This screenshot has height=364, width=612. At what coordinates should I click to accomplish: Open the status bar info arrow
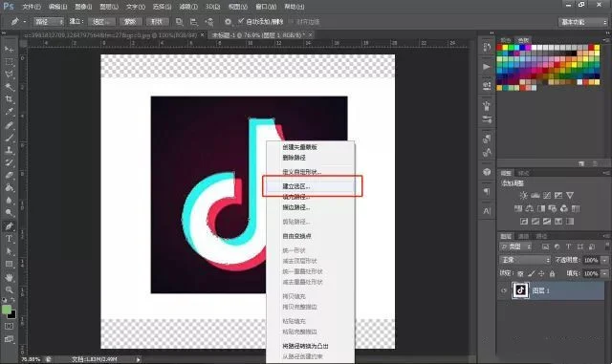(x=138, y=359)
